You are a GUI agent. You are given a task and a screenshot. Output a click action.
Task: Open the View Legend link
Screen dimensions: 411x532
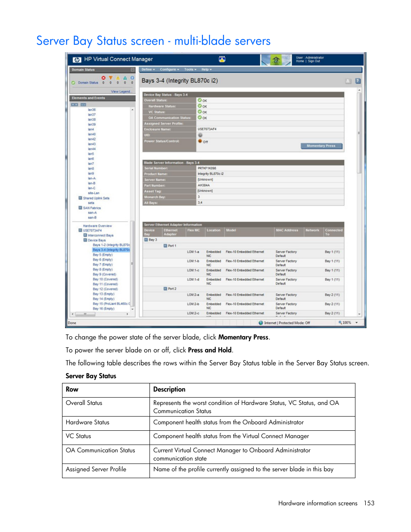(x=121, y=92)
